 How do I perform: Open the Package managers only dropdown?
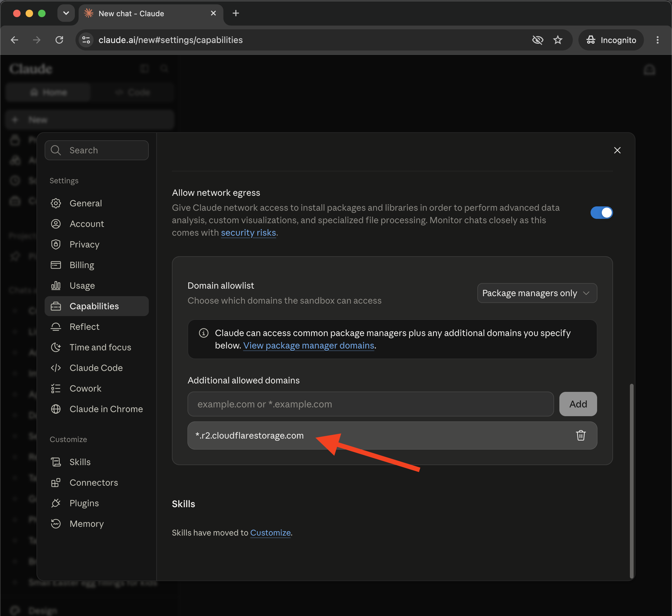(537, 293)
